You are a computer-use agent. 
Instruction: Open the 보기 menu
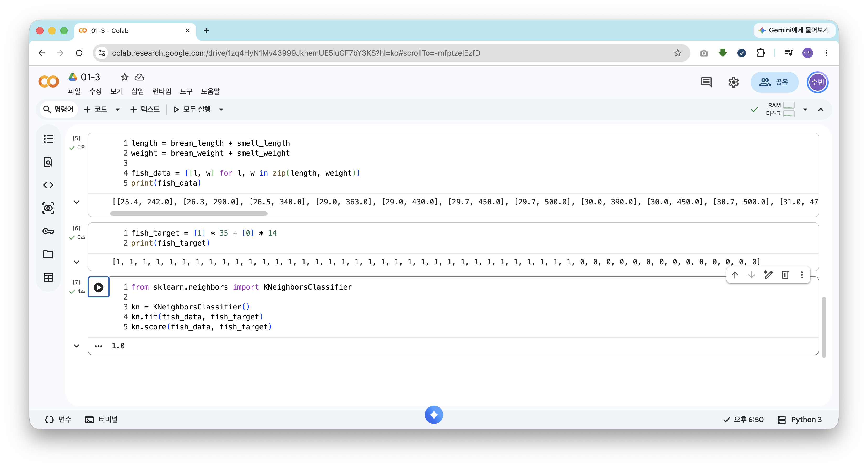coord(117,91)
